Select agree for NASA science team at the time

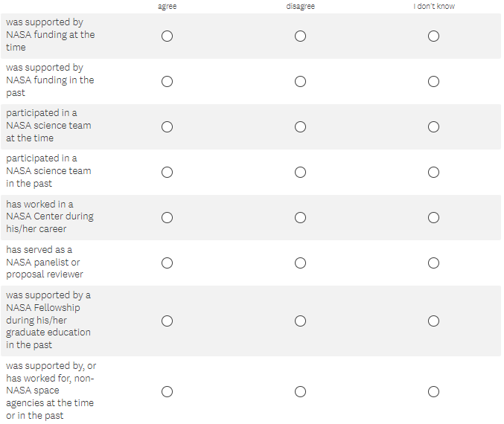[167, 126]
